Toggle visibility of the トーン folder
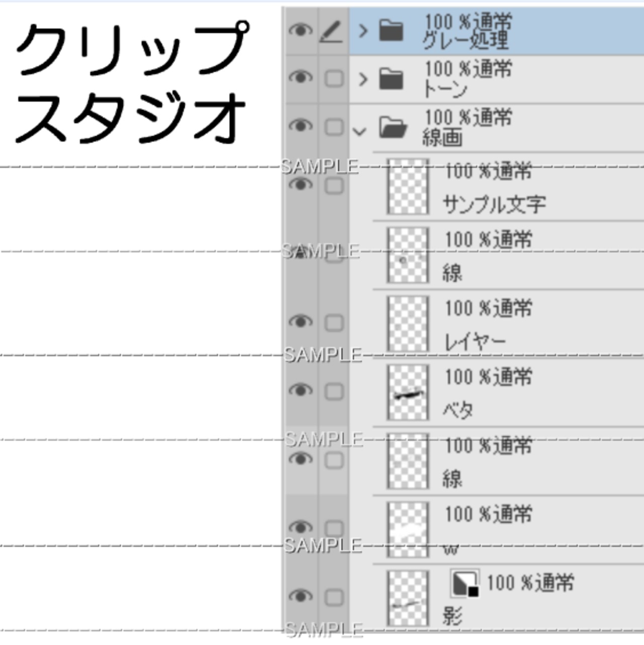 (x=300, y=78)
